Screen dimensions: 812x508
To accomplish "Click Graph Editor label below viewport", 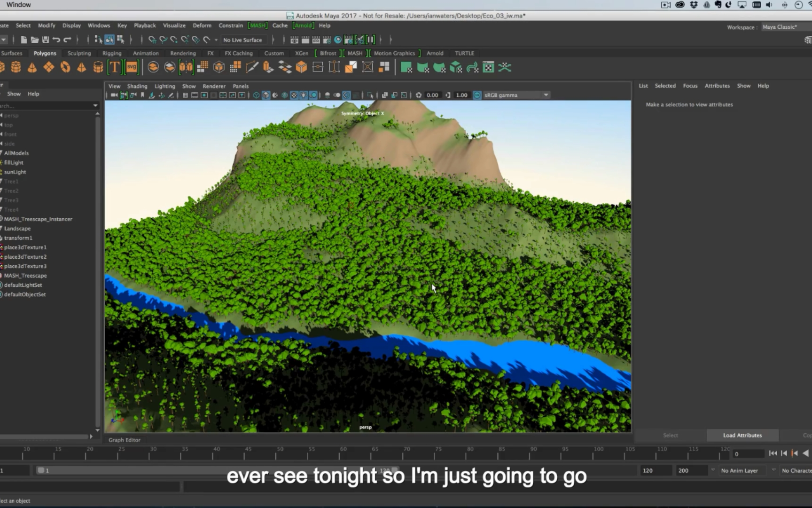I will [125, 440].
